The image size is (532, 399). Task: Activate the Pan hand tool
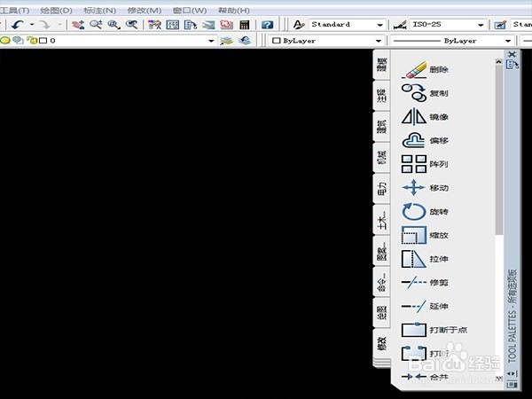point(78,25)
